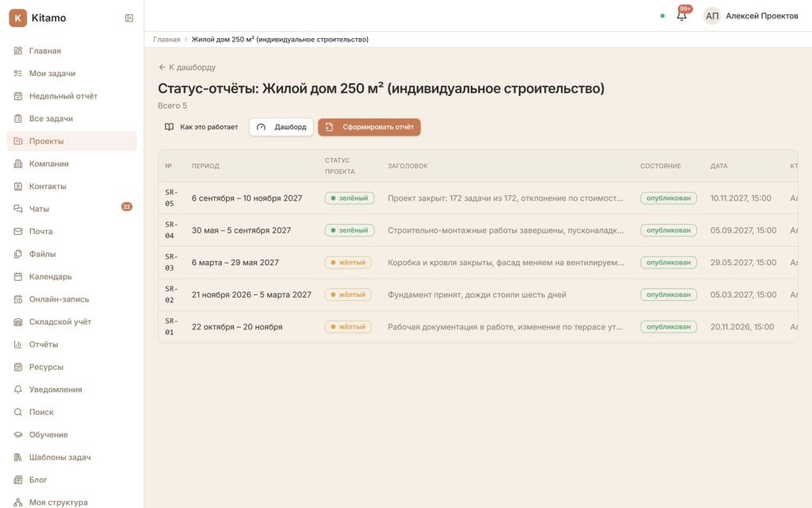Open the Дашборд button
The height and width of the screenshot is (508, 812).
click(x=282, y=127)
